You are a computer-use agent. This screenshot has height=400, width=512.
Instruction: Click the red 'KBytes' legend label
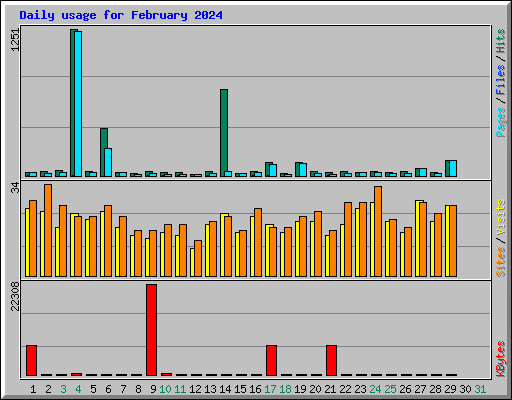pyautogui.click(x=501, y=359)
